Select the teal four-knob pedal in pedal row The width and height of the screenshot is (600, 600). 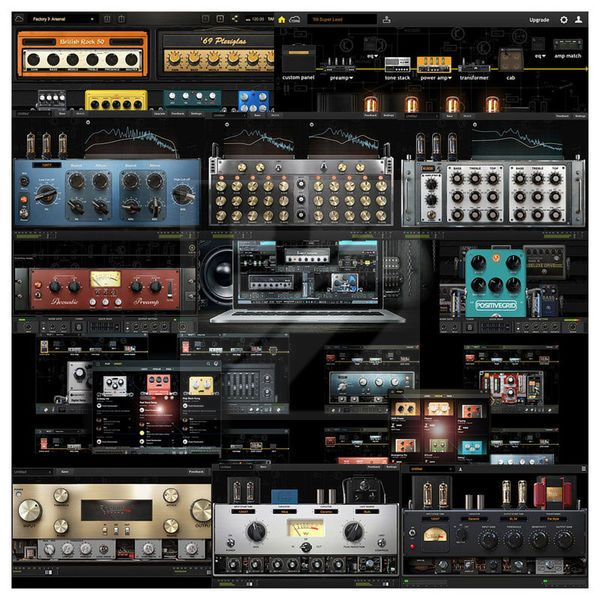192,98
